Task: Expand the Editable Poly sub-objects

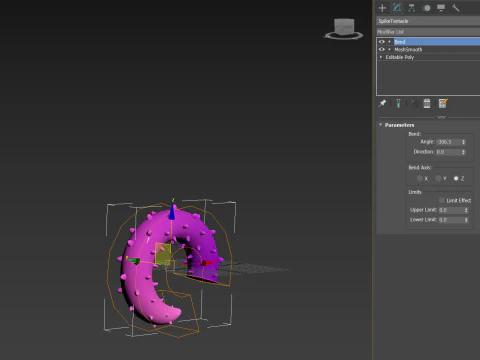Action: pyautogui.click(x=381, y=57)
